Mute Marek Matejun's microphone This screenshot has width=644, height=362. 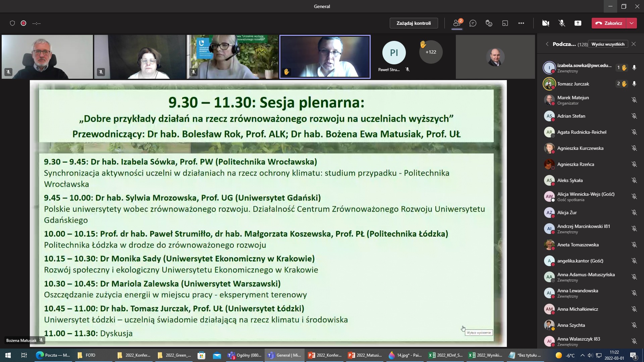coord(634,100)
